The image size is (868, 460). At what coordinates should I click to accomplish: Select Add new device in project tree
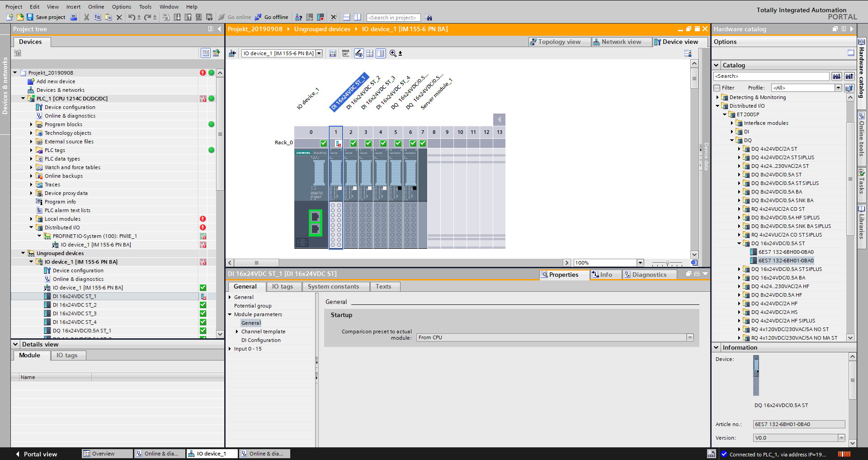(56, 81)
